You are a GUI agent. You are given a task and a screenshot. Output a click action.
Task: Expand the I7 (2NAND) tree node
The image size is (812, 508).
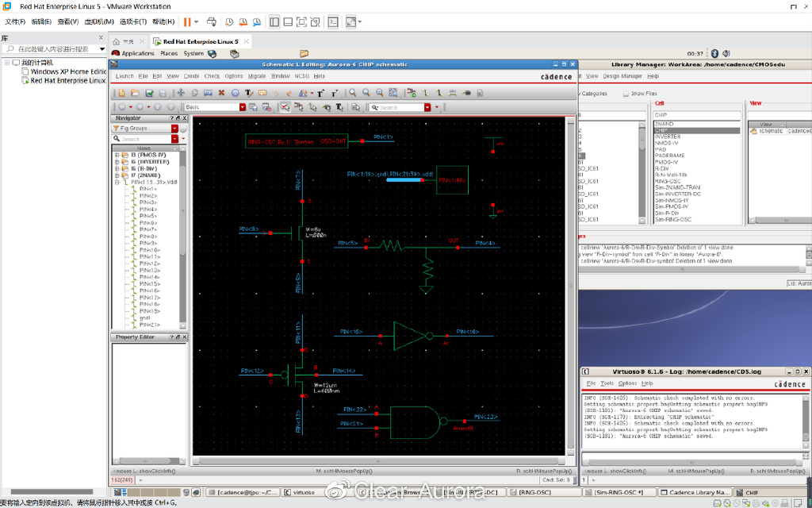pyautogui.click(x=117, y=175)
